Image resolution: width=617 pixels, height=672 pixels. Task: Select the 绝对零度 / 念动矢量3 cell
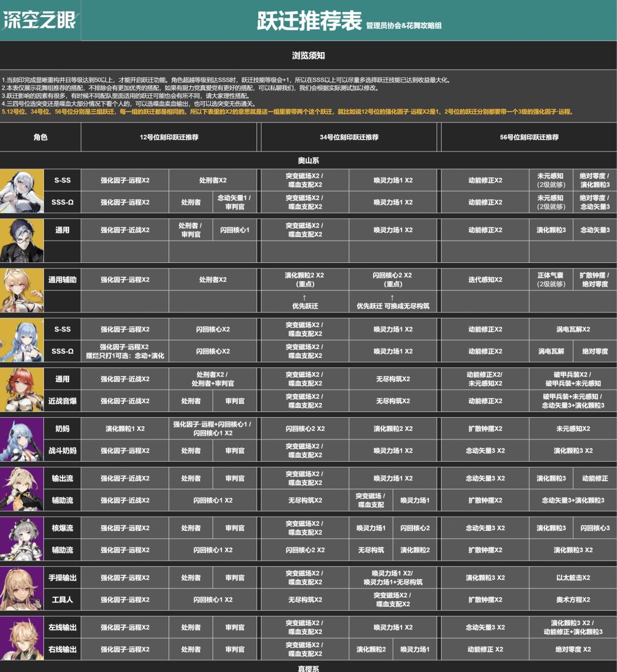click(595, 202)
